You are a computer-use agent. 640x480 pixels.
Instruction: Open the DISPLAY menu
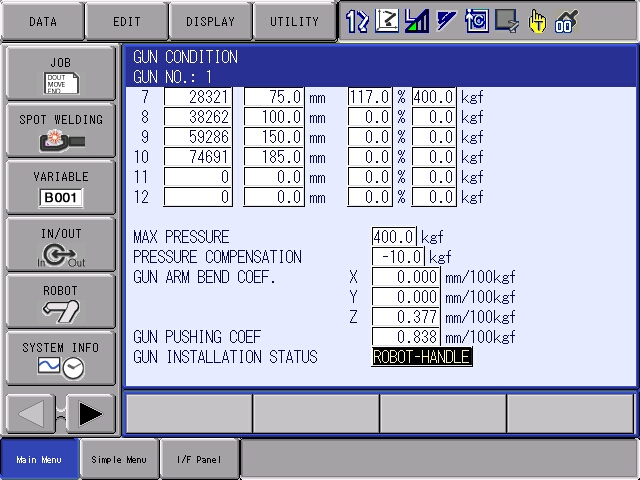[210, 21]
